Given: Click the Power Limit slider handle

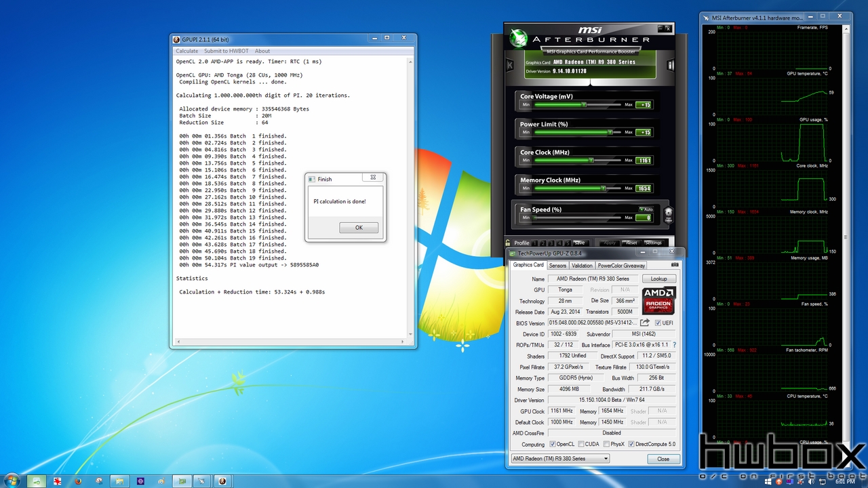Looking at the screenshot, I should coord(610,132).
